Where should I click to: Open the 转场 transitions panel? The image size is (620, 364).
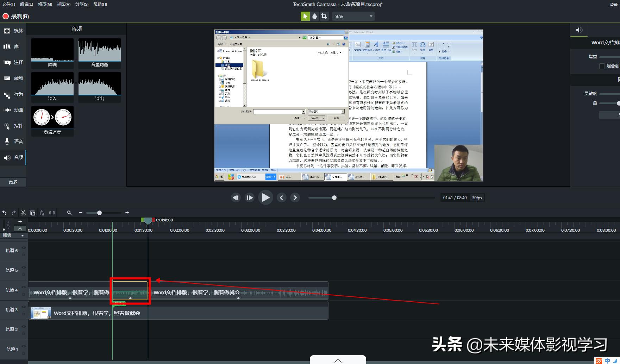point(13,78)
